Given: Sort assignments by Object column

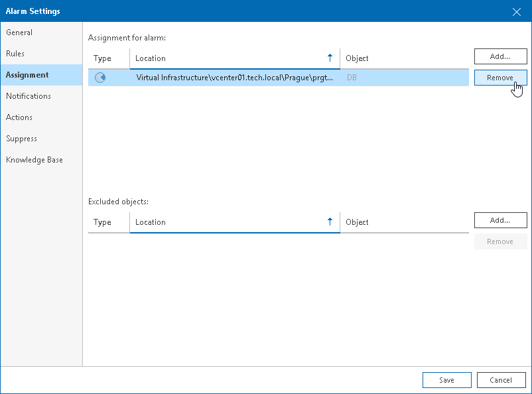Looking at the screenshot, I should (x=358, y=58).
